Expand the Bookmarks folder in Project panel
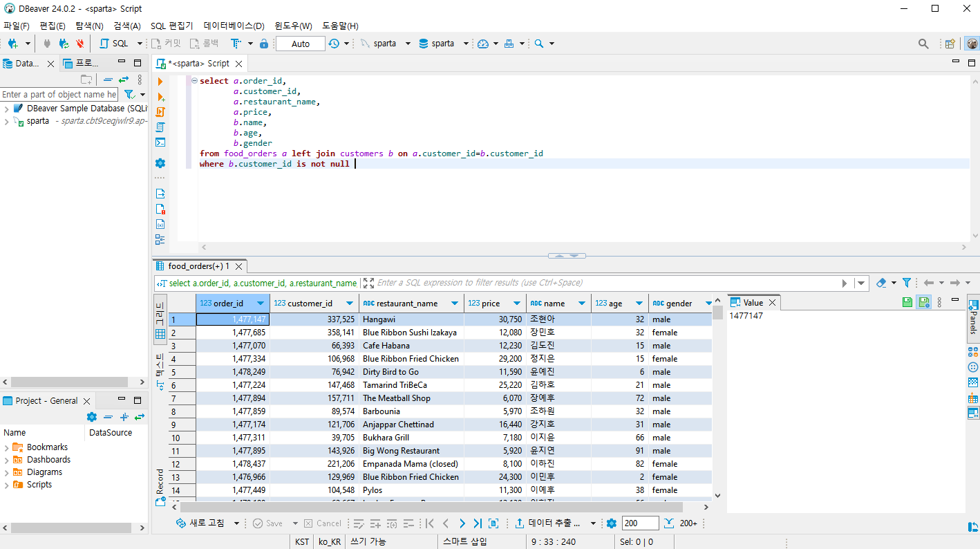 6,447
